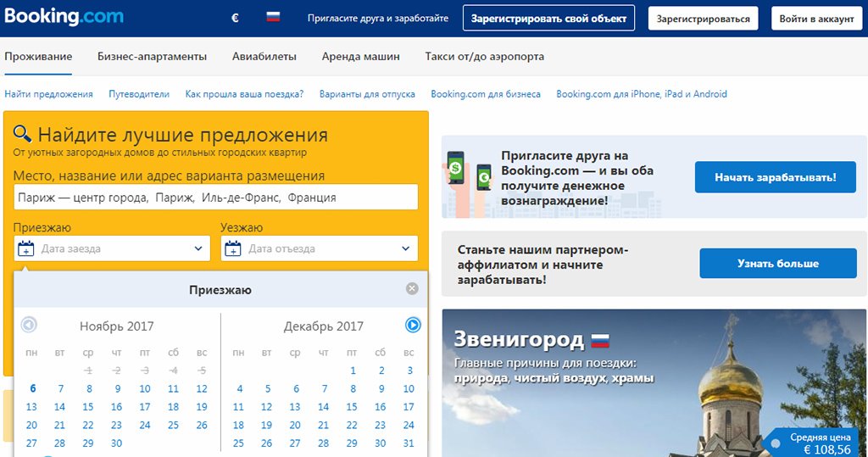Select November 6 in calendar
Screen dimensions: 868x457
(x=32, y=389)
